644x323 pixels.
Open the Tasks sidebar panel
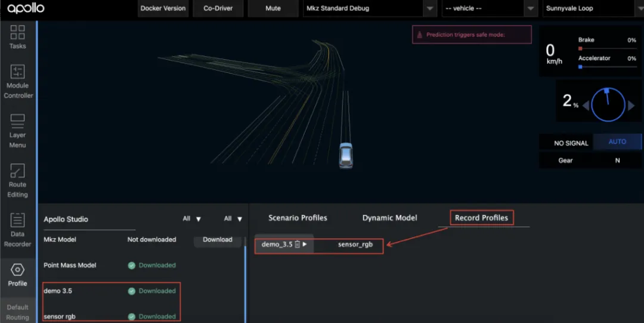(18, 37)
